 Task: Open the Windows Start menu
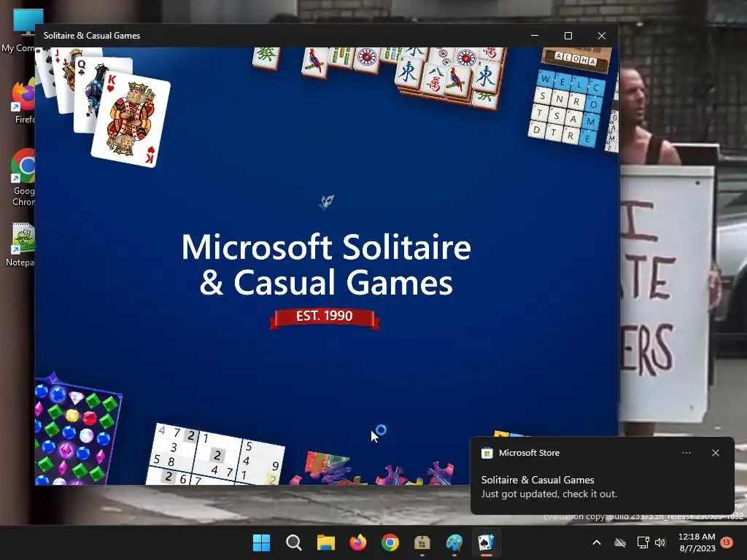pyautogui.click(x=261, y=542)
